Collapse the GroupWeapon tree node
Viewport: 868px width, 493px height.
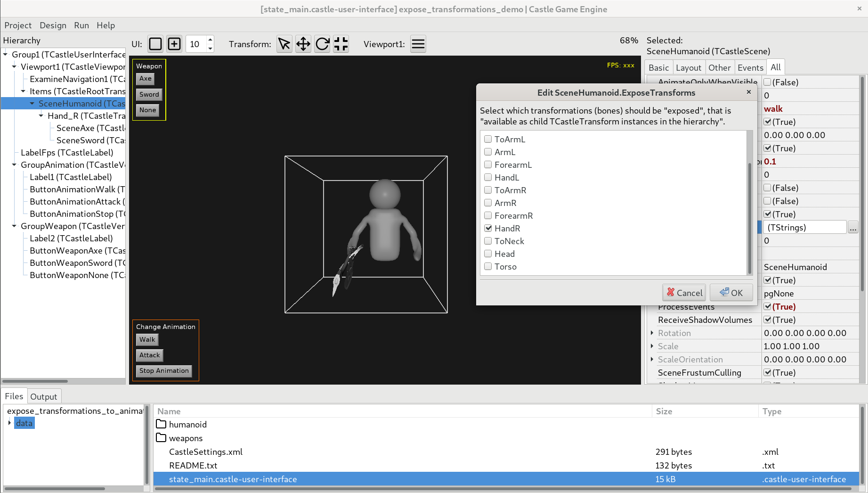pyautogui.click(x=14, y=226)
